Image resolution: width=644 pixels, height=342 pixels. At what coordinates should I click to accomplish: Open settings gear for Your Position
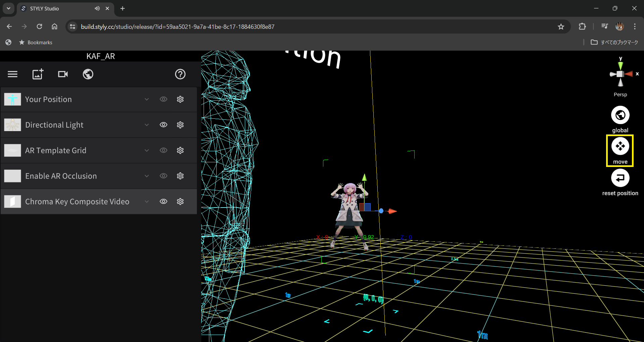tap(180, 99)
